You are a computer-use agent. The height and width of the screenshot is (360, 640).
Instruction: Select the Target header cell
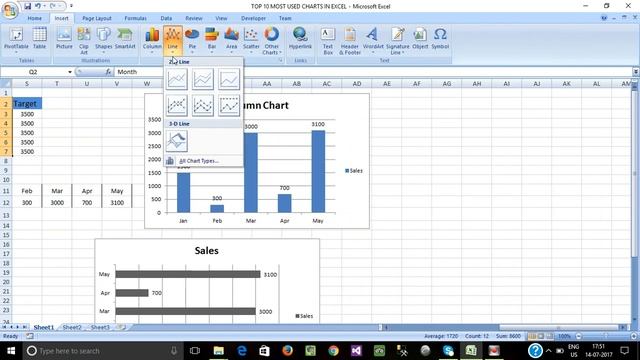(x=27, y=104)
